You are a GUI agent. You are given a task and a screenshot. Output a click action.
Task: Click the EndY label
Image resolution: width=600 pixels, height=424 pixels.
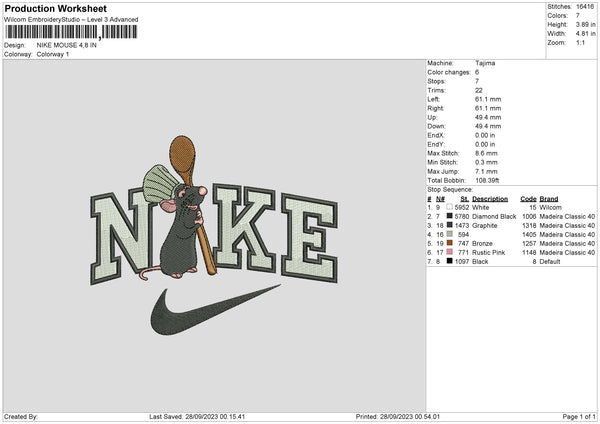(x=436, y=144)
